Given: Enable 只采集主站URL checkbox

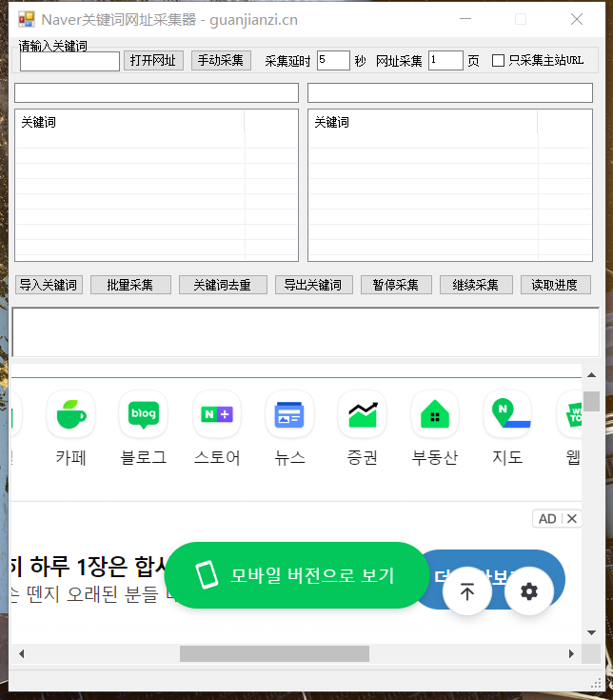Looking at the screenshot, I should [x=498, y=60].
